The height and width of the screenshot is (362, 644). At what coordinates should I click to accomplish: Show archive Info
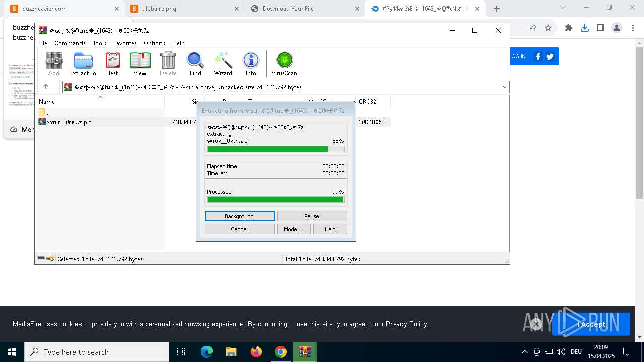click(x=251, y=64)
